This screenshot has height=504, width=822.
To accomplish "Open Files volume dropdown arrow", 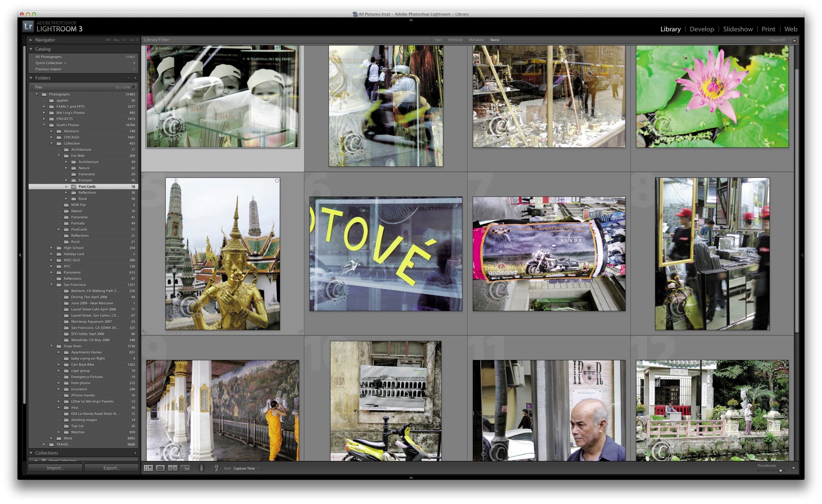I will 134,87.
